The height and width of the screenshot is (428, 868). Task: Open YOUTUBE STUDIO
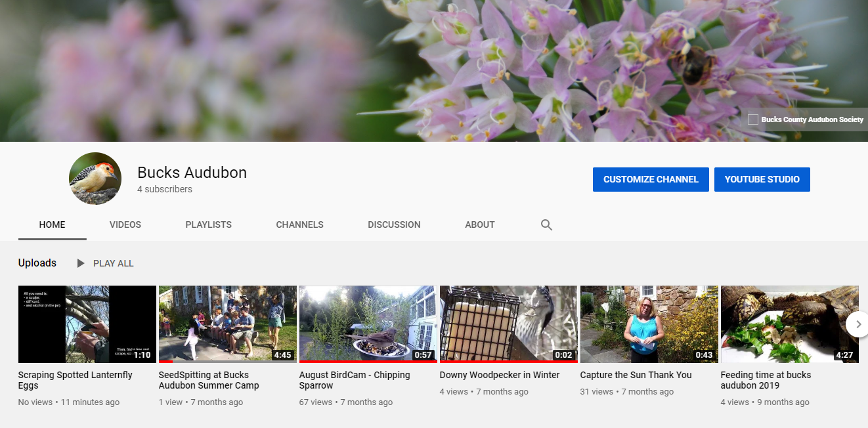[x=762, y=179]
